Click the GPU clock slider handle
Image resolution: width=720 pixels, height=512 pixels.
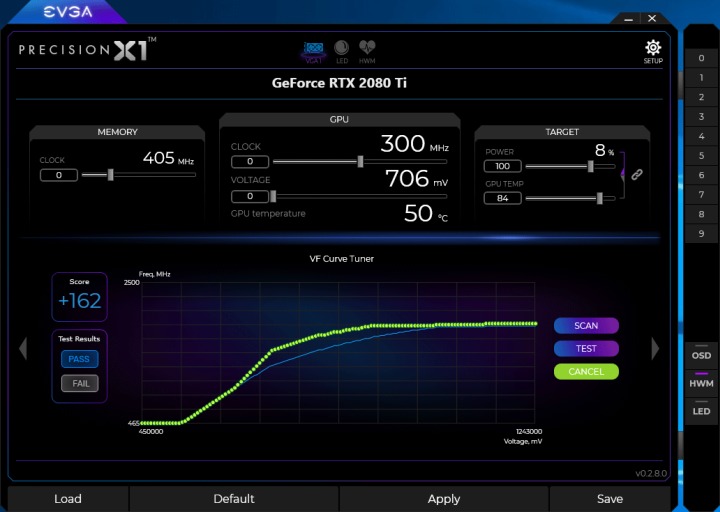click(x=360, y=161)
